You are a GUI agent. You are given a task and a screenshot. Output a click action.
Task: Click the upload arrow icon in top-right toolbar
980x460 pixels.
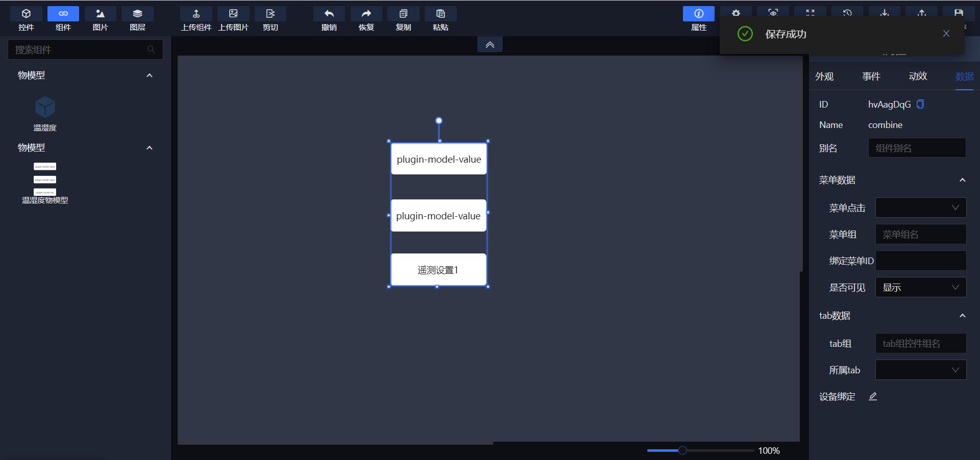click(x=922, y=12)
